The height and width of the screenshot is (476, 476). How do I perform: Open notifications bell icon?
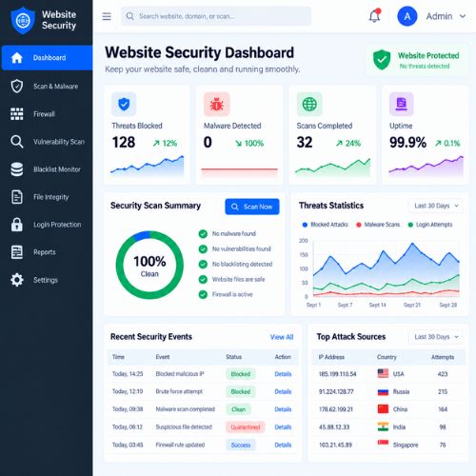coord(375,16)
